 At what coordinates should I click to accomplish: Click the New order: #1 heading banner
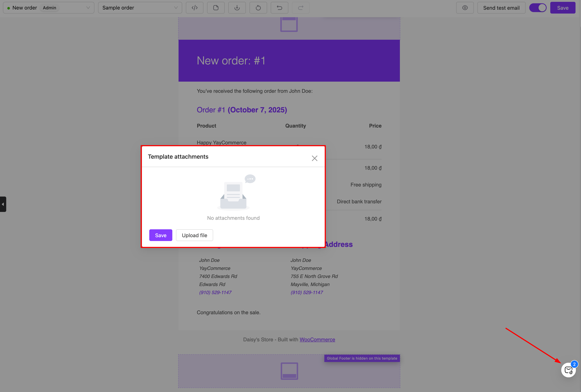point(289,61)
